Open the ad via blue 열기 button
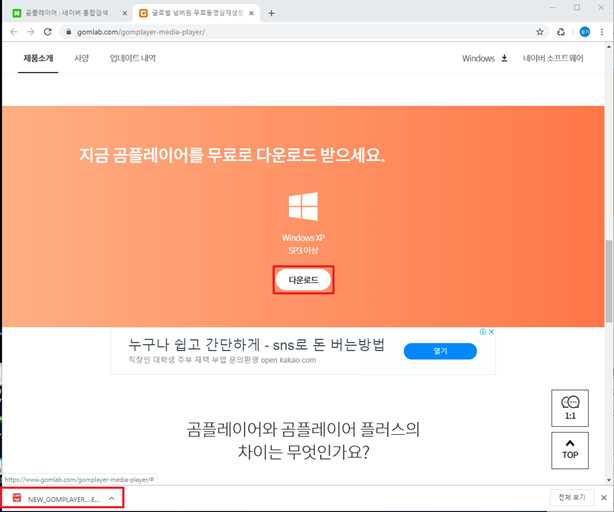The height and width of the screenshot is (512, 614). coord(440,351)
